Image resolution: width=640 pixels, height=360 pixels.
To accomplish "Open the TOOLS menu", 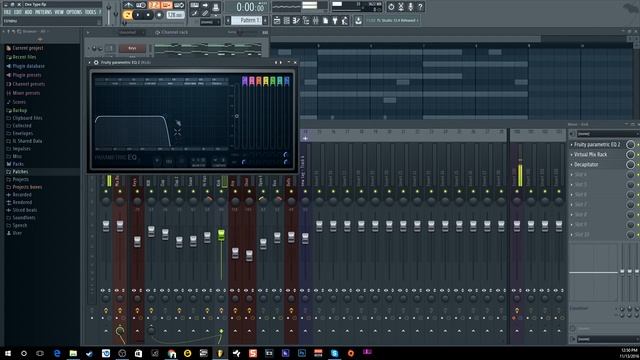I will (90, 12).
